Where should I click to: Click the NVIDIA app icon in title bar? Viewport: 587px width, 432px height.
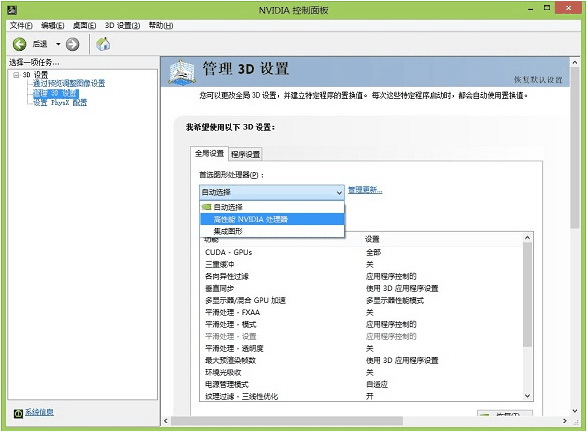pos(12,10)
